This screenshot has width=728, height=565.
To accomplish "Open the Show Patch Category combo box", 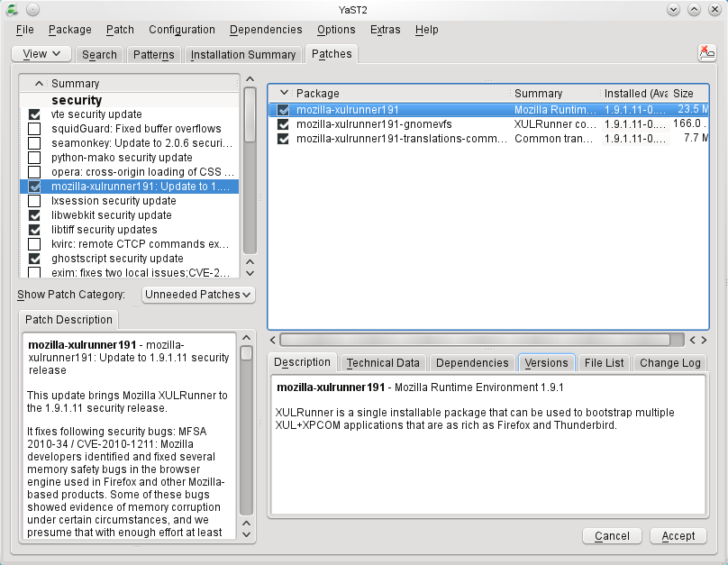I will coord(198,295).
